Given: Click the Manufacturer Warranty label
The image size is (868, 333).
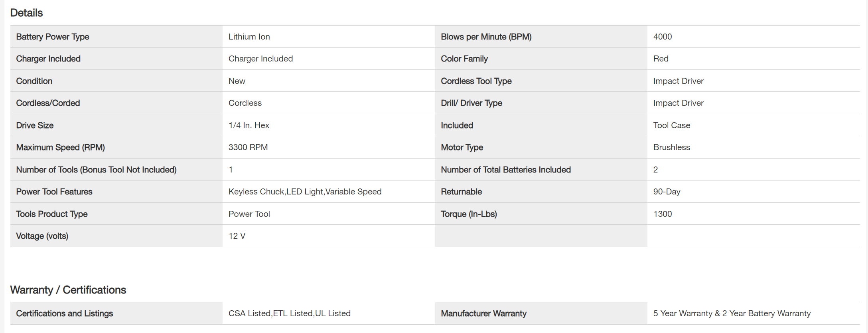Looking at the screenshot, I should click(x=483, y=313).
